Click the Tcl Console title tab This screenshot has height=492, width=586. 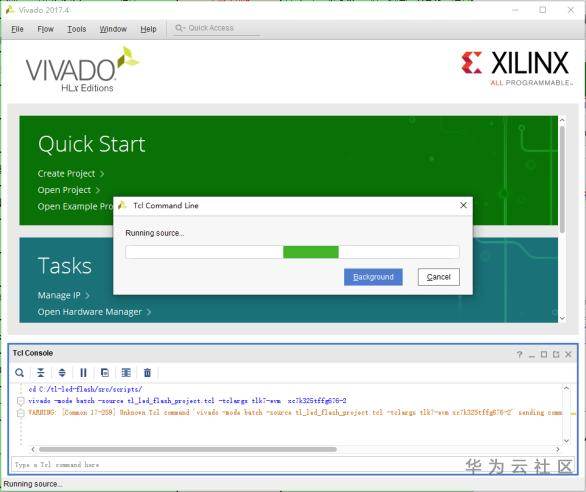click(x=33, y=353)
